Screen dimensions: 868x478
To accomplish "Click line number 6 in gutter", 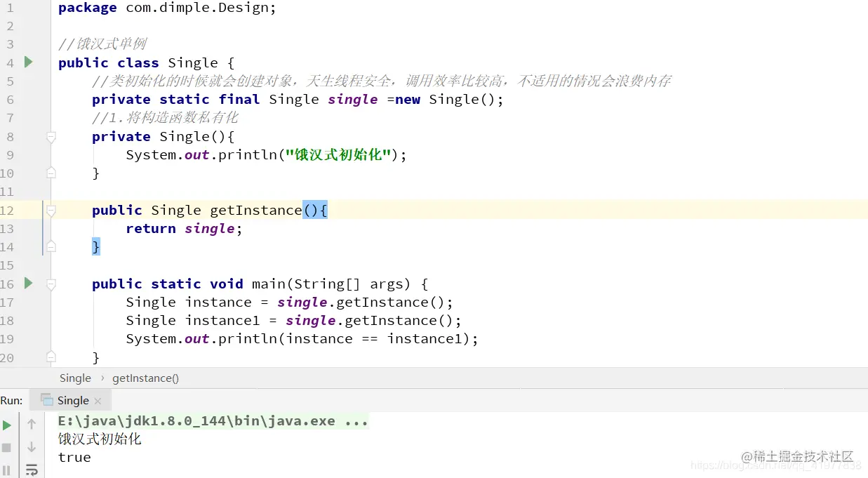I will (x=10, y=99).
